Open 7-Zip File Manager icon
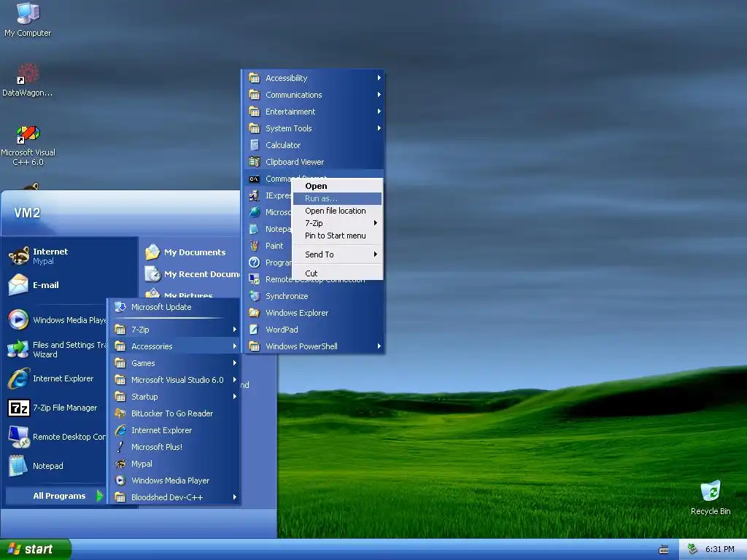This screenshot has height=560, width=747. click(18, 408)
